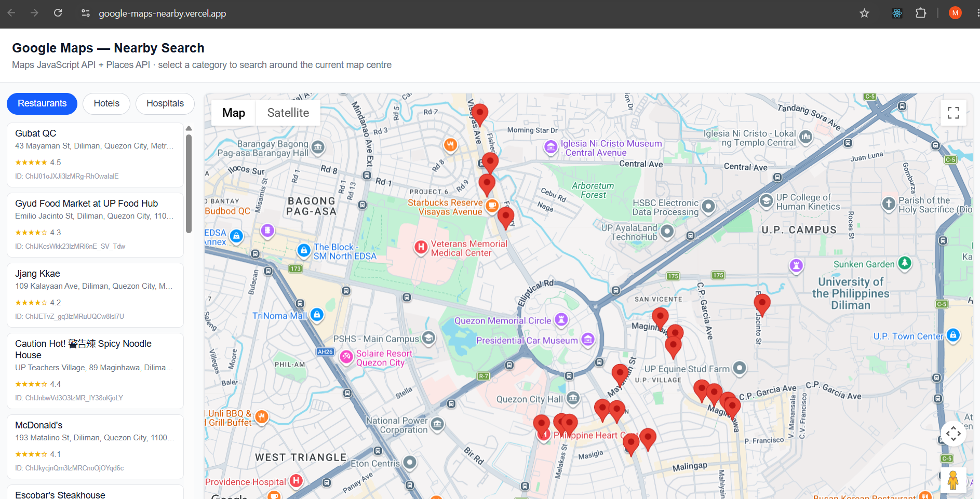Screen dimensions: 980x499
Task: Open the browser profile avatar
Action: (x=955, y=13)
